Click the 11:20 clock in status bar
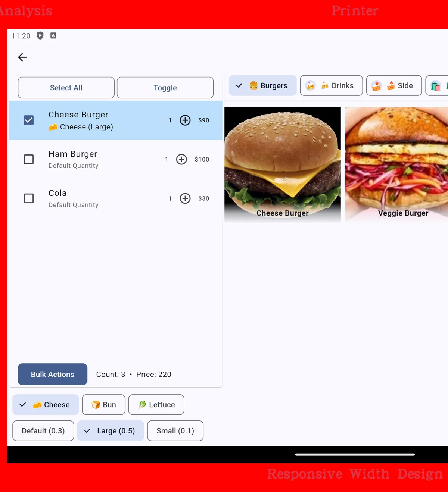Image resolution: width=448 pixels, height=492 pixels. (x=21, y=36)
